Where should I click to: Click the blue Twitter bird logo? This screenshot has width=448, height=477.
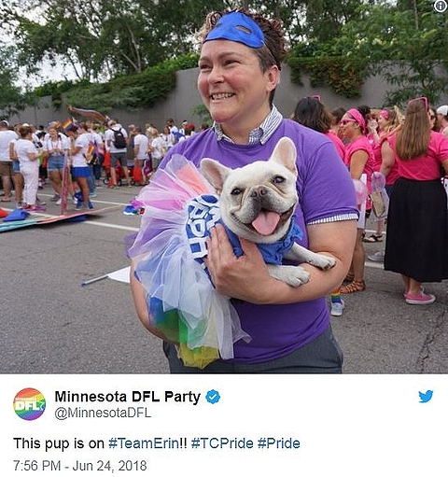point(426,397)
